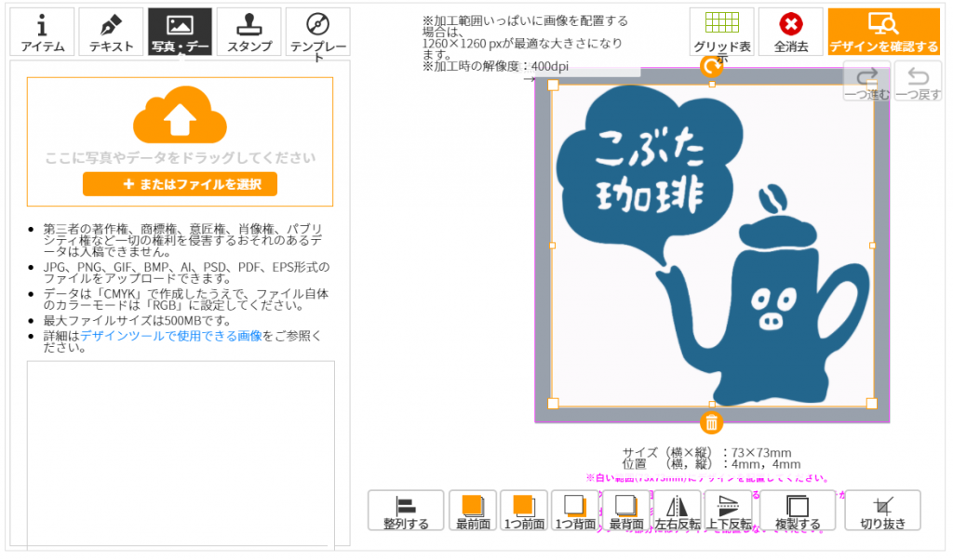953x560 pixels.
Task: Click the left-middle resize handle of image
Action: click(x=552, y=246)
